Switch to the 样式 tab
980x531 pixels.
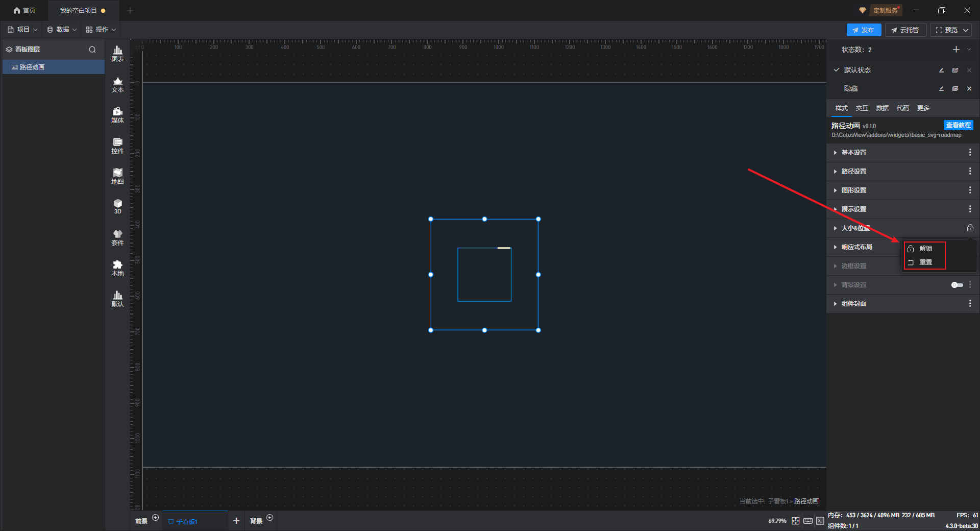tap(842, 108)
